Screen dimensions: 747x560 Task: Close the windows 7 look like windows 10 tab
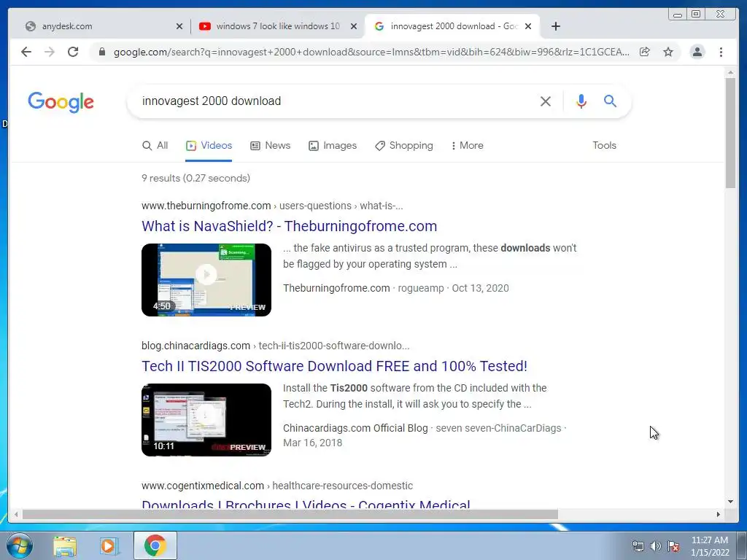point(354,26)
